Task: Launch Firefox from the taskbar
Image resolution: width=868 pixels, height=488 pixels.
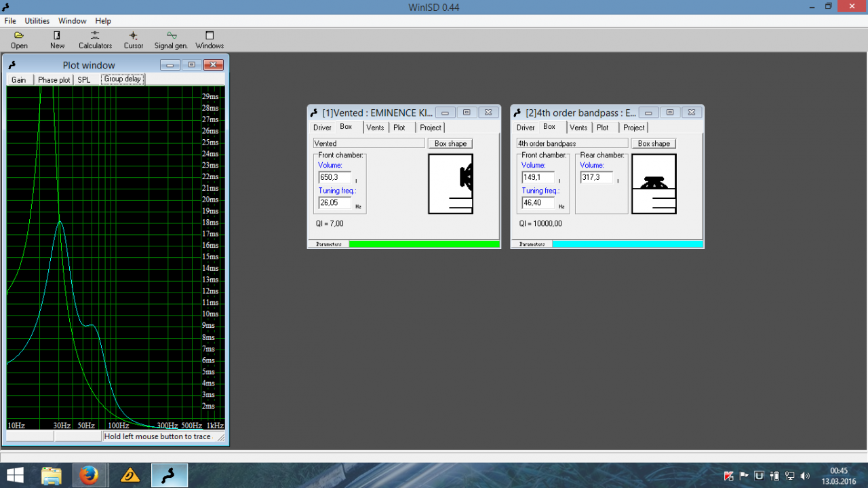Action: pyautogui.click(x=89, y=476)
